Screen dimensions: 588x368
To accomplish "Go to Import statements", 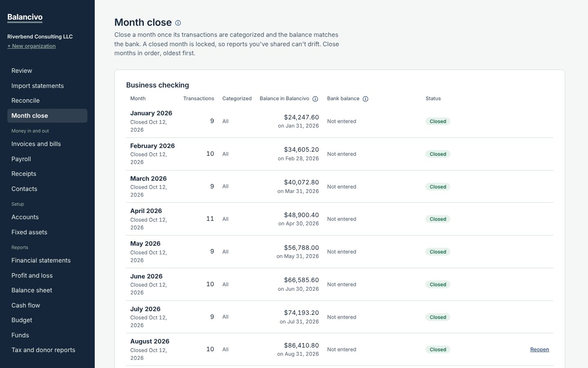I will tap(47, 86).
